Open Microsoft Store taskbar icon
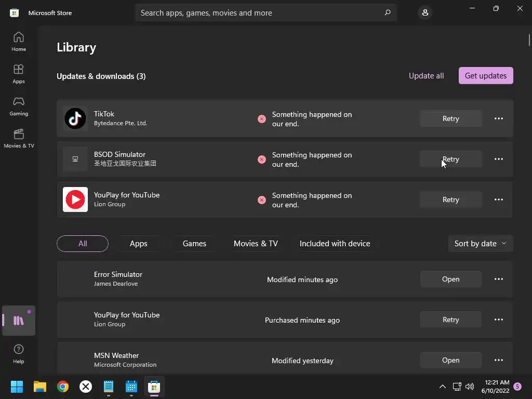 [x=154, y=387]
